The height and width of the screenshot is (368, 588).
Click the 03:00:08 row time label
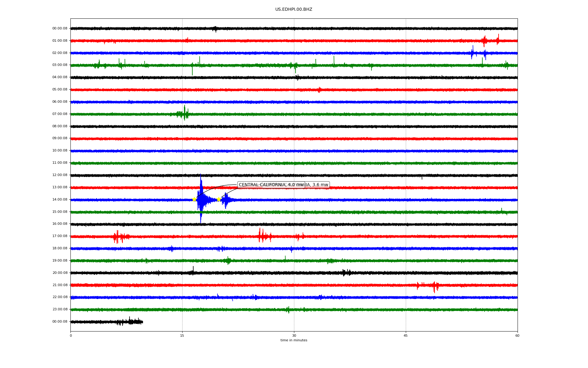pyautogui.click(x=60, y=65)
